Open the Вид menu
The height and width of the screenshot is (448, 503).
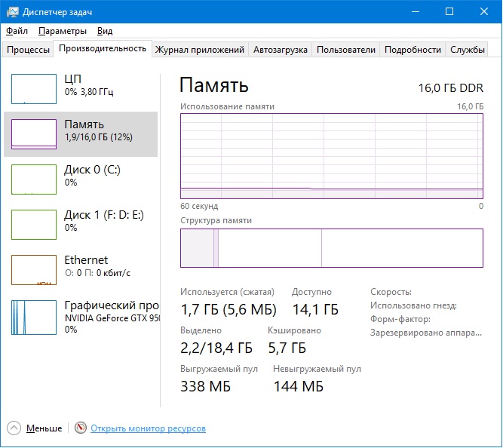click(x=105, y=31)
